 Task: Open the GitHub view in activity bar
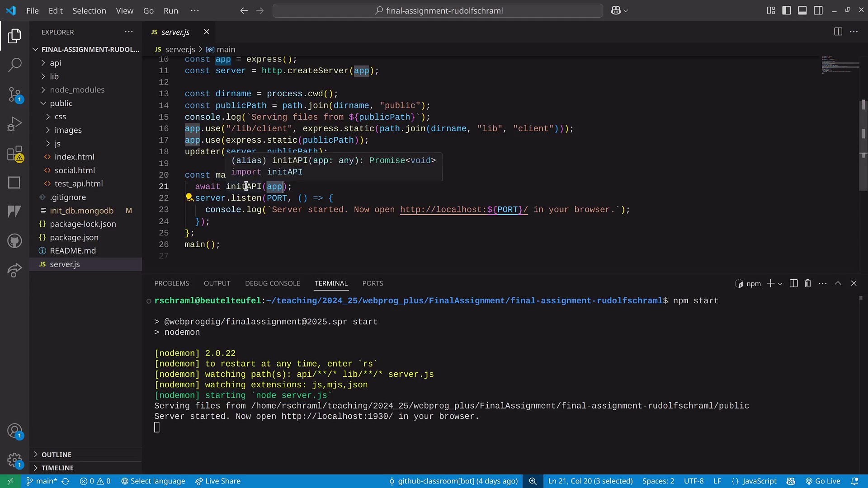[14, 241]
